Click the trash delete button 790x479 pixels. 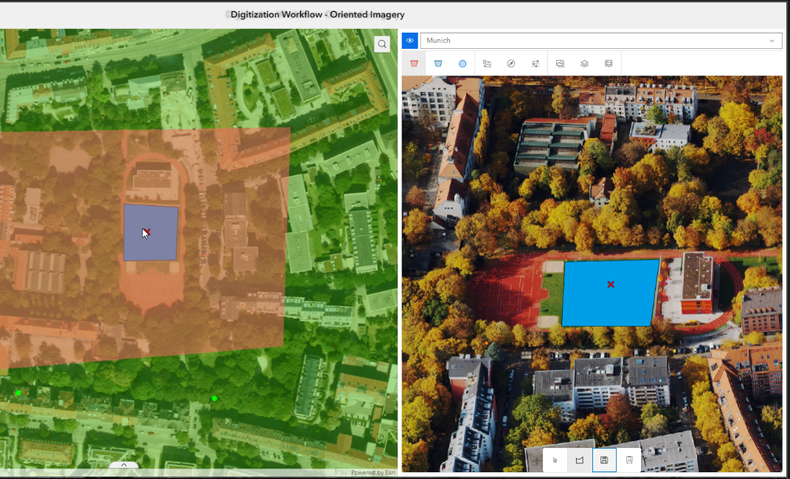pyautogui.click(x=629, y=459)
